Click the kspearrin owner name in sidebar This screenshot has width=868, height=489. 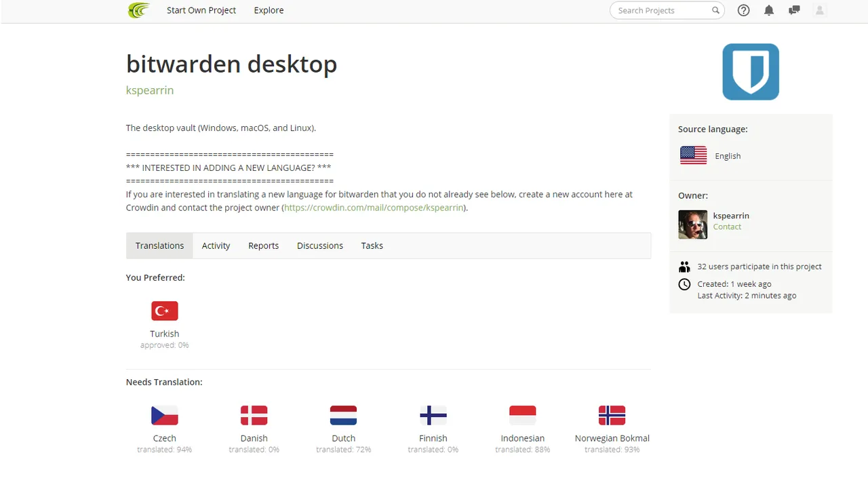point(731,216)
